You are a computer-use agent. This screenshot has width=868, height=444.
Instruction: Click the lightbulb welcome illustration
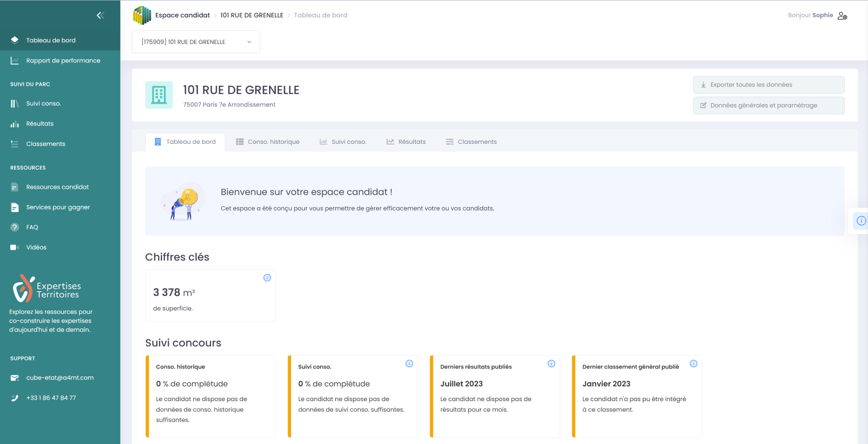coord(183,201)
